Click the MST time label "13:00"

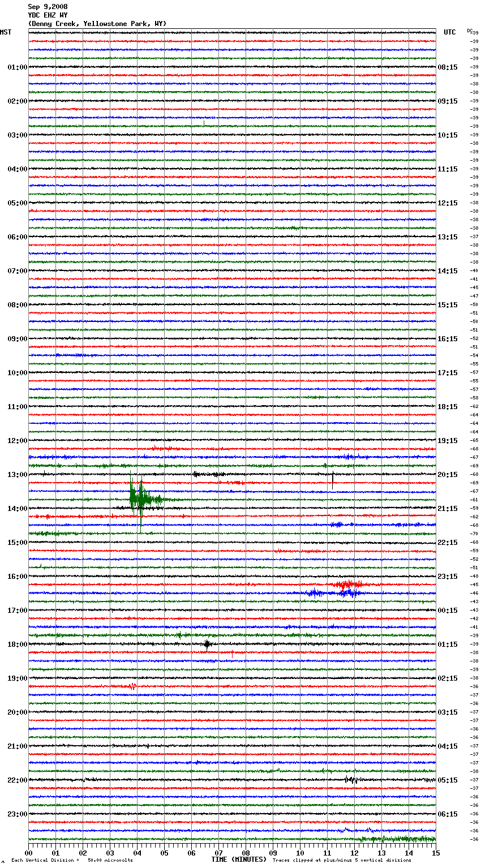coord(18,475)
